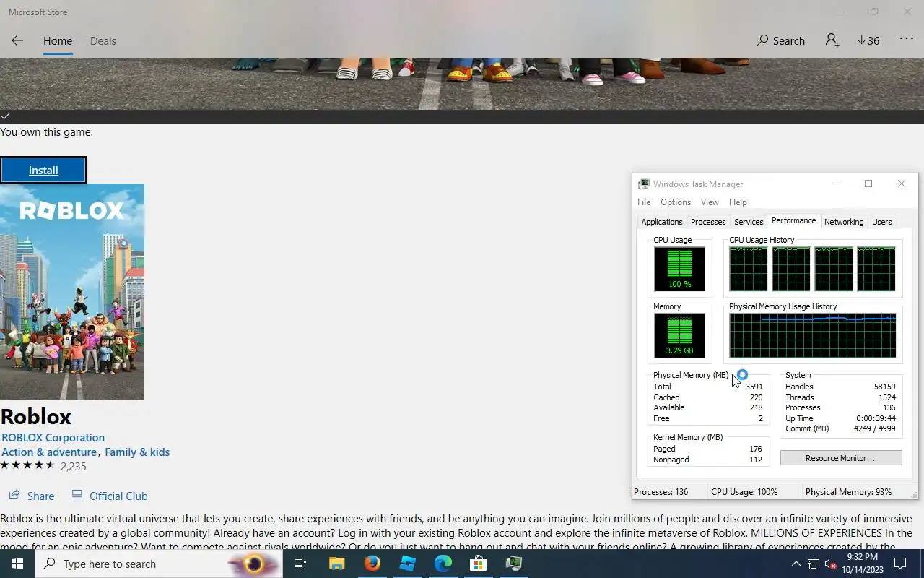Click 'Physical Memory: 93%' in status bar
The width and height of the screenshot is (924, 578).
tap(848, 492)
